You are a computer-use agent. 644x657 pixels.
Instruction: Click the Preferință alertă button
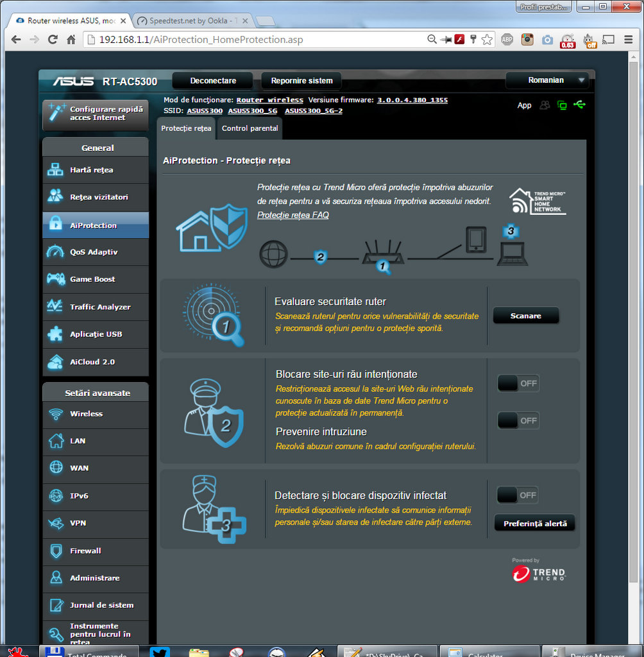535,524
